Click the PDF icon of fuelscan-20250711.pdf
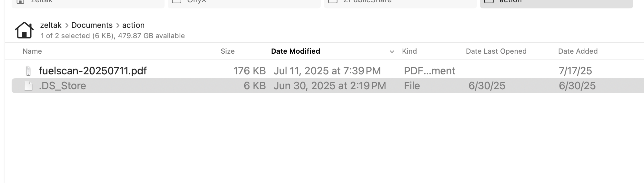 pyautogui.click(x=28, y=71)
